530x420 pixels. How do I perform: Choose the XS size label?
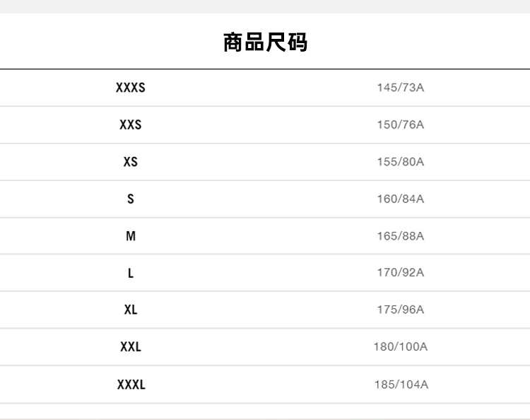point(131,162)
